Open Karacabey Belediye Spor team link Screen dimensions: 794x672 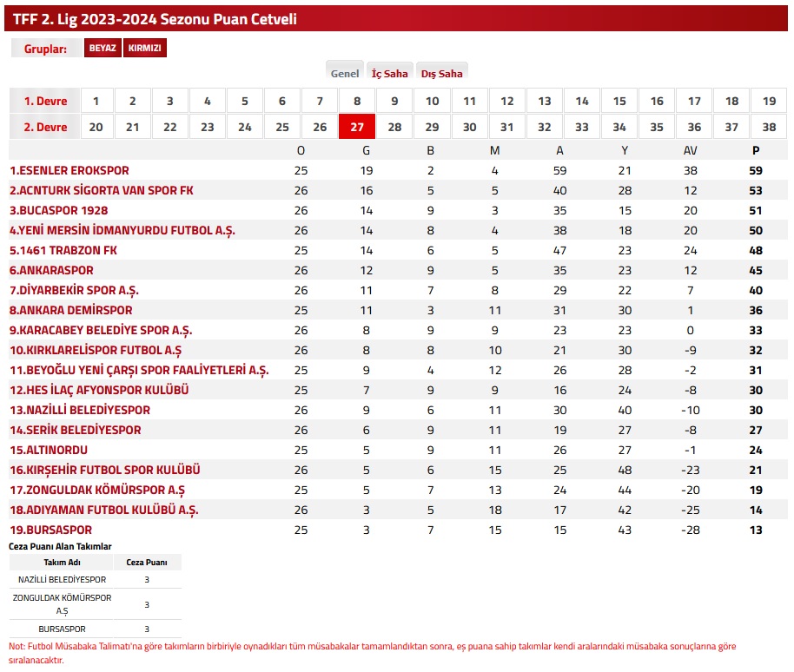pos(101,331)
